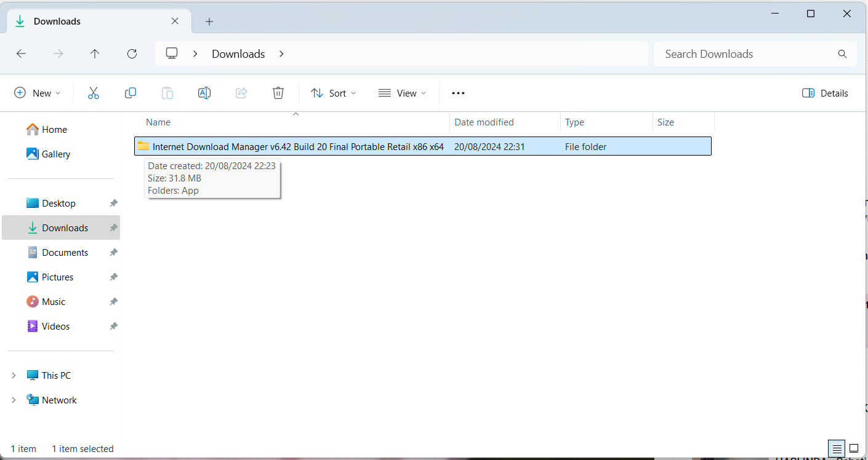Screen dimensions: 868x460
Task: Click chevron after Downloads in address bar
Action: pos(281,54)
